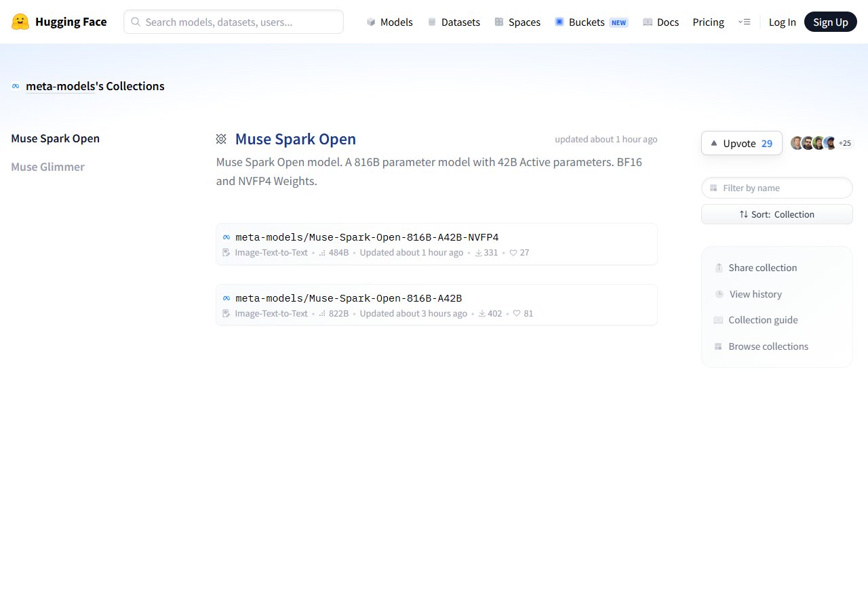Click the Collection guide book icon
The image size is (868, 610).
pyautogui.click(x=718, y=320)
